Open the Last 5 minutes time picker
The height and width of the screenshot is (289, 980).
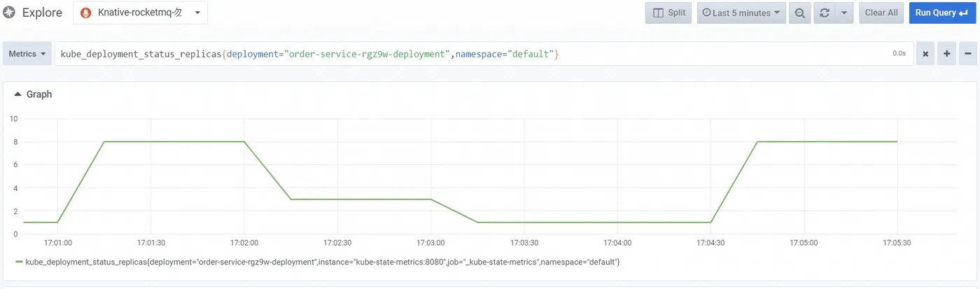(x=741, y=13)
